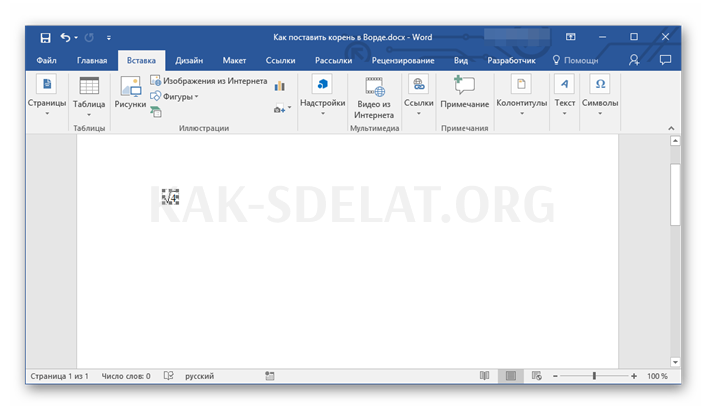Open the undo history dropdown arrow
706x409 pixels.
click(76, 37)
